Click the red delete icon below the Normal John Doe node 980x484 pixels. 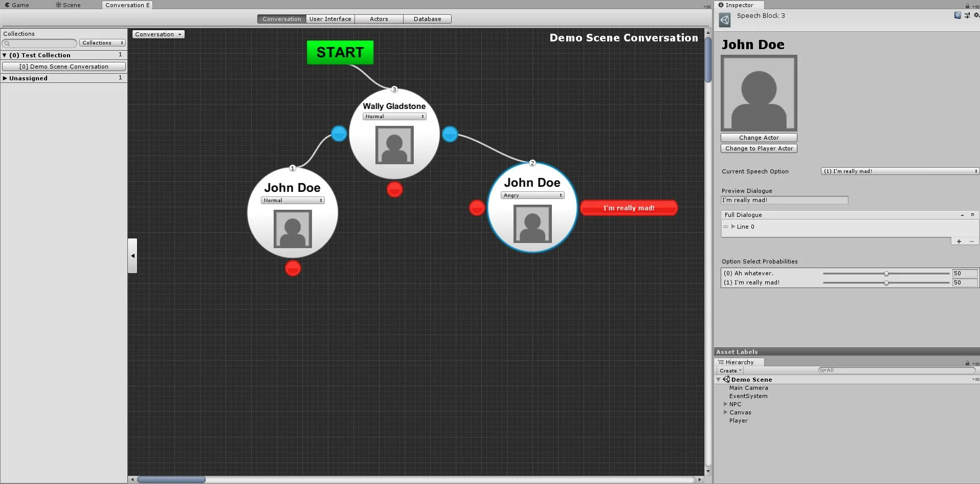[x=292, y=268]
